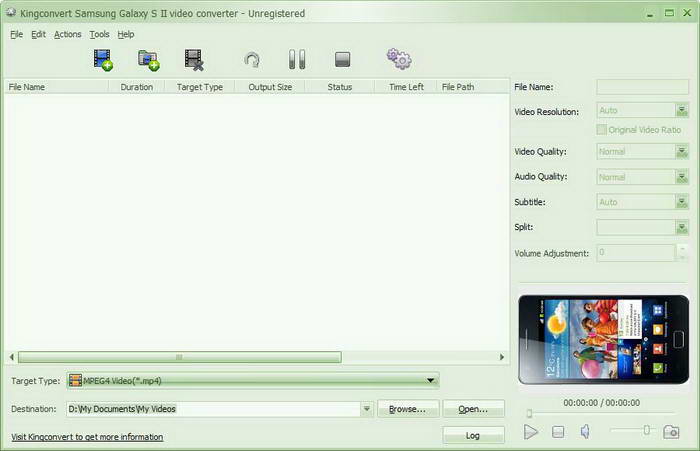Stop the preview playback
Screen dimensions: 700x451
click(558, 432)
